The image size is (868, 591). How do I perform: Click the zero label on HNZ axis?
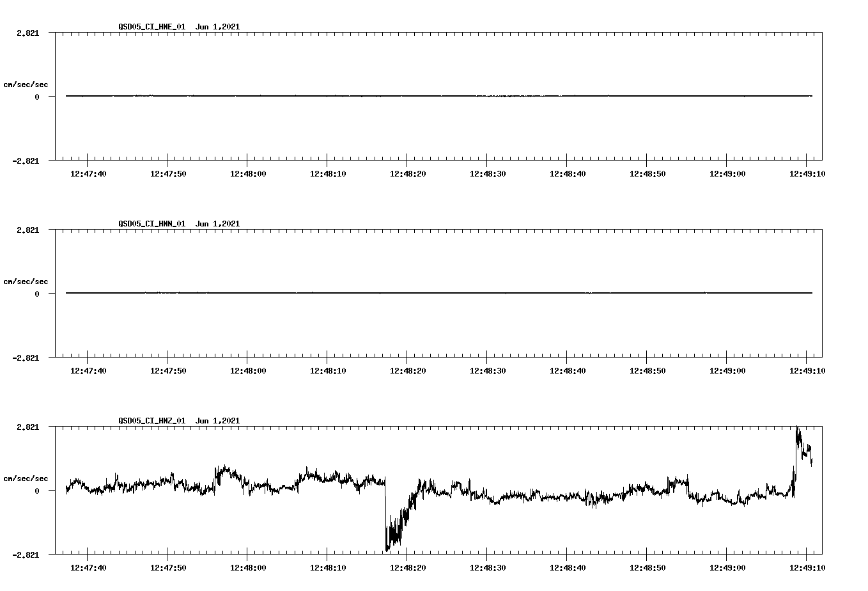click(x=37, y=491)
